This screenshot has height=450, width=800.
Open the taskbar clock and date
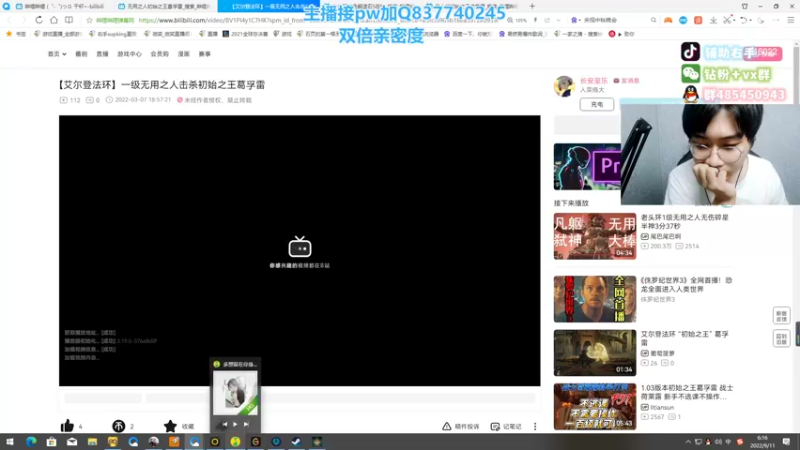(762, 441)
